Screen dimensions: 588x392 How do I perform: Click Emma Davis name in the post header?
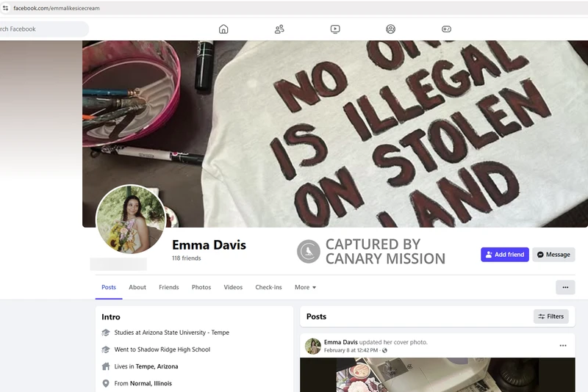[x=341, y=342]
